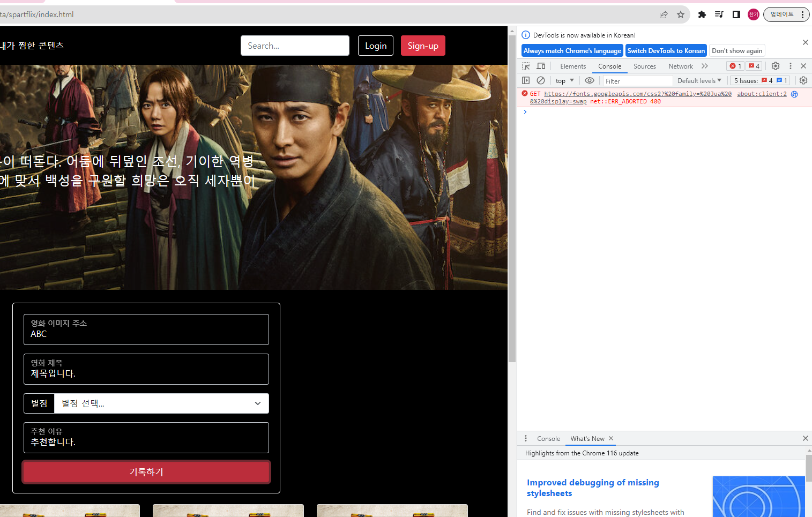Click the What's New blue video thumbnail
The width and height of the screenshot is (812, 517).
(x=758, y=497)
